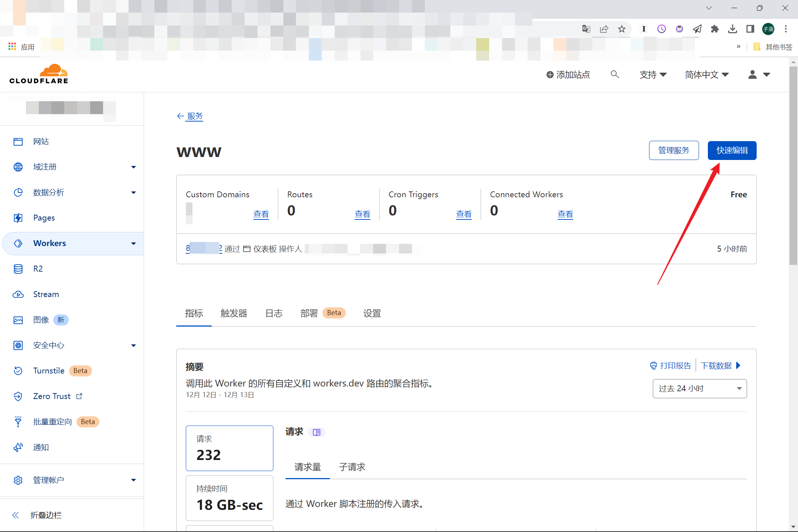Viewport: 798px width, 532px height.
Task: Collapse the Workers sidebar arrow
Action: coord(133,244)
